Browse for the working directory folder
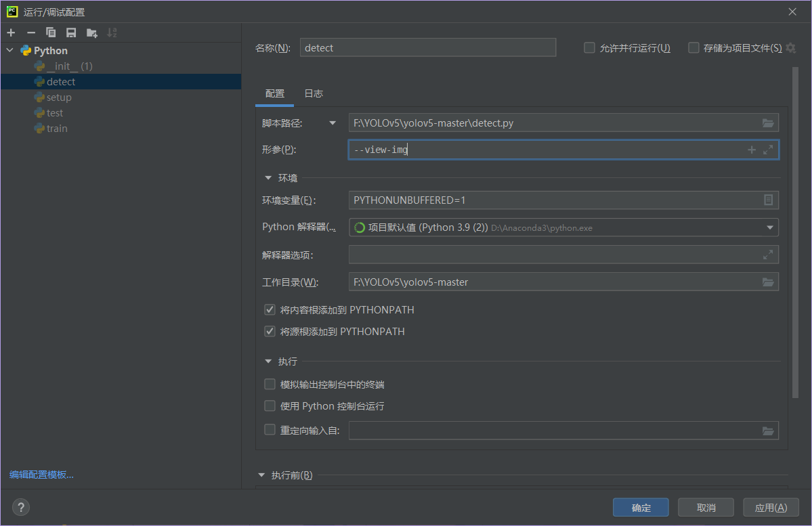The image size is (812, 526). tap(767, 282)
